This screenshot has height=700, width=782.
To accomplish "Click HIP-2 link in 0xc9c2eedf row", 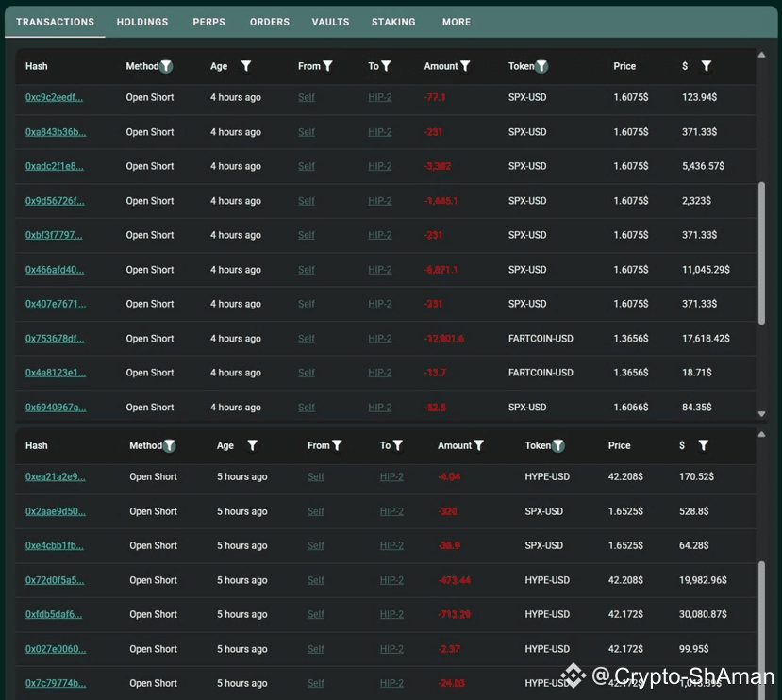I will [380, 97].
